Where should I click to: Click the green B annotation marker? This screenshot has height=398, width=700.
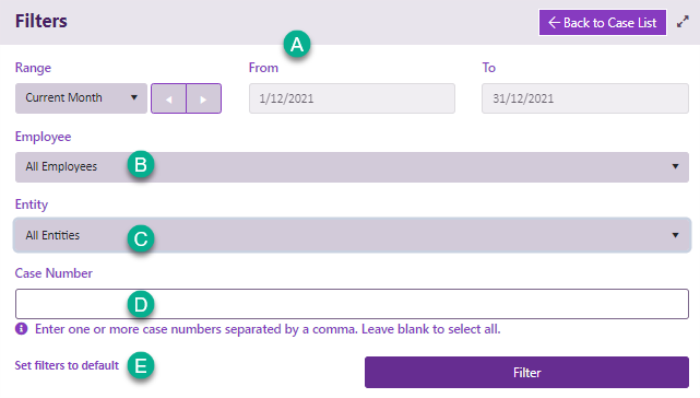[x=141, y=165]
